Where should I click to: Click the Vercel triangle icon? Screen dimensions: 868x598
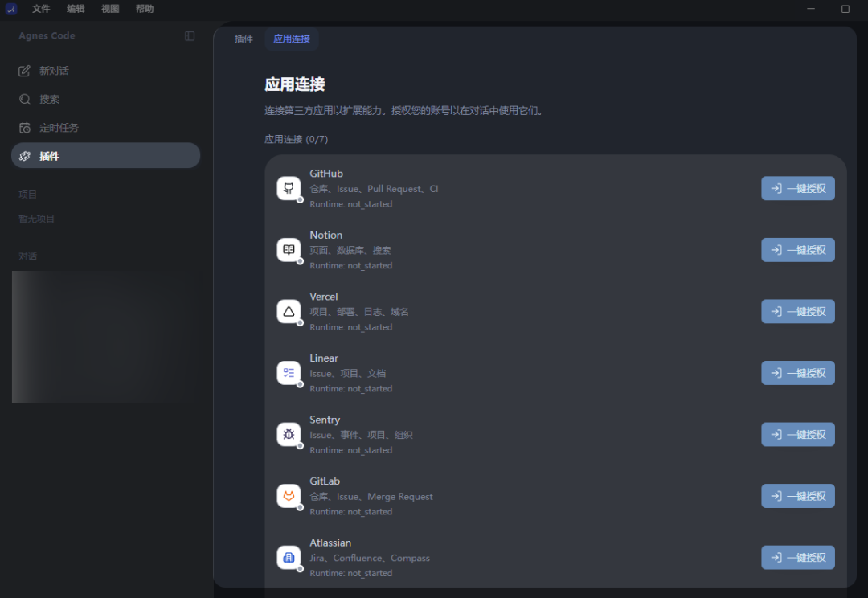(289, 311)
